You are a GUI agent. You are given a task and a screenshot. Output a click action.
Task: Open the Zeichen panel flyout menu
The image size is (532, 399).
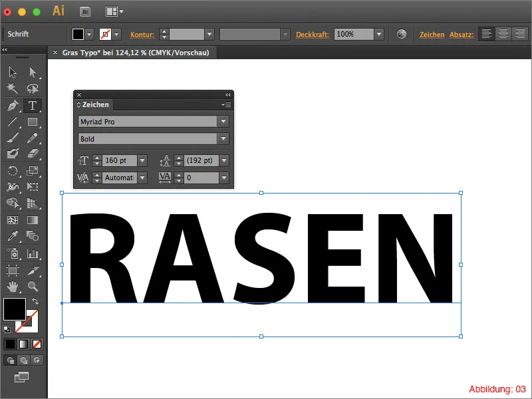coord(226,104)
